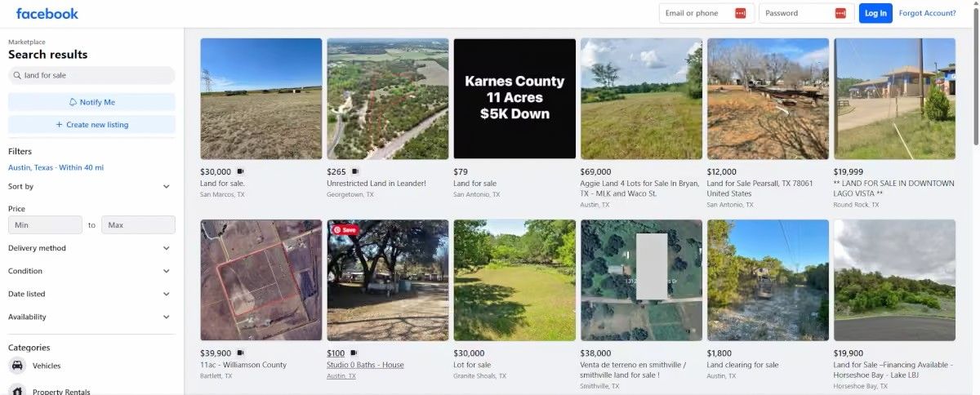Open the Forgot Account? link
The image size is (980, 395).
(x=927, y=13)
